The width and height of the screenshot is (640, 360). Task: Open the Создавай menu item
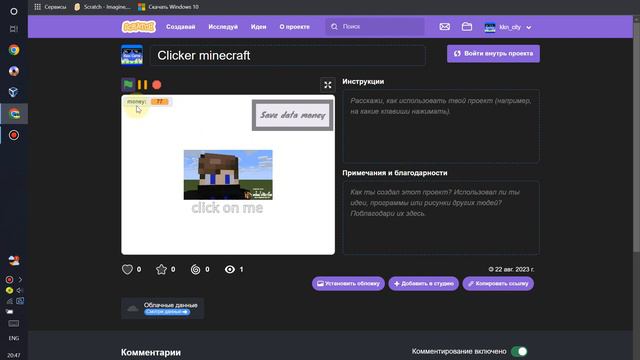coord(180,27)
